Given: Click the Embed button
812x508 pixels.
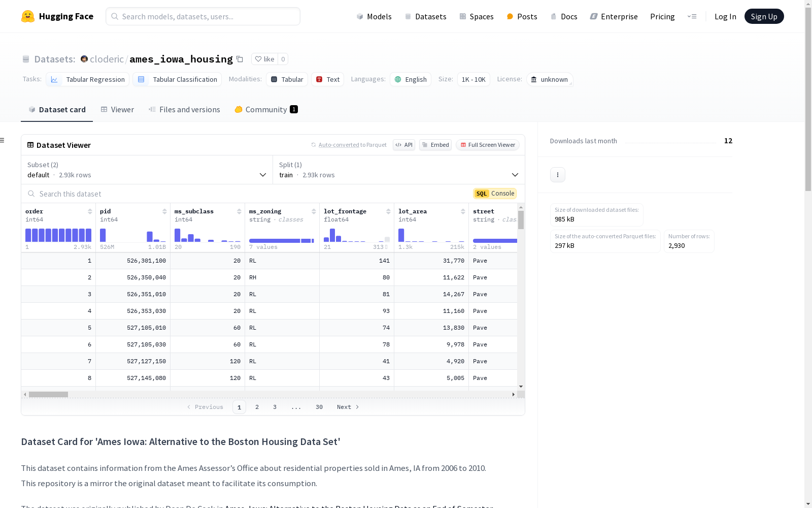Looking at the screenshot, I should point(435,145).
